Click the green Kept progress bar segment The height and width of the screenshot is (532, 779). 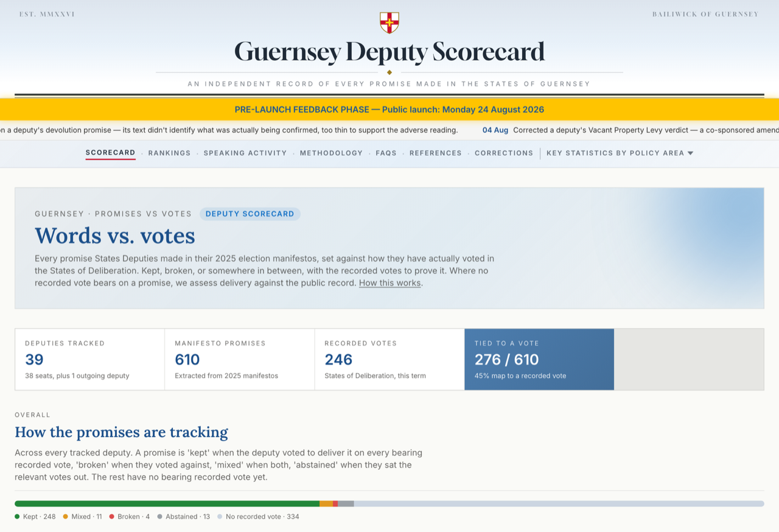(x=167, y=503)
